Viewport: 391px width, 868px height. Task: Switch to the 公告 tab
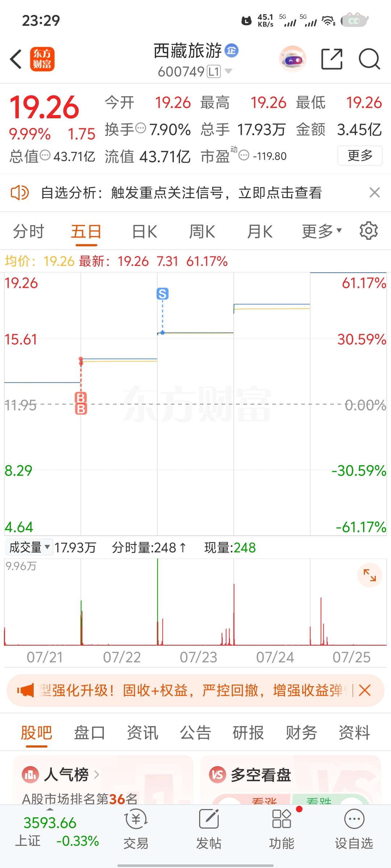click(195, 733)
